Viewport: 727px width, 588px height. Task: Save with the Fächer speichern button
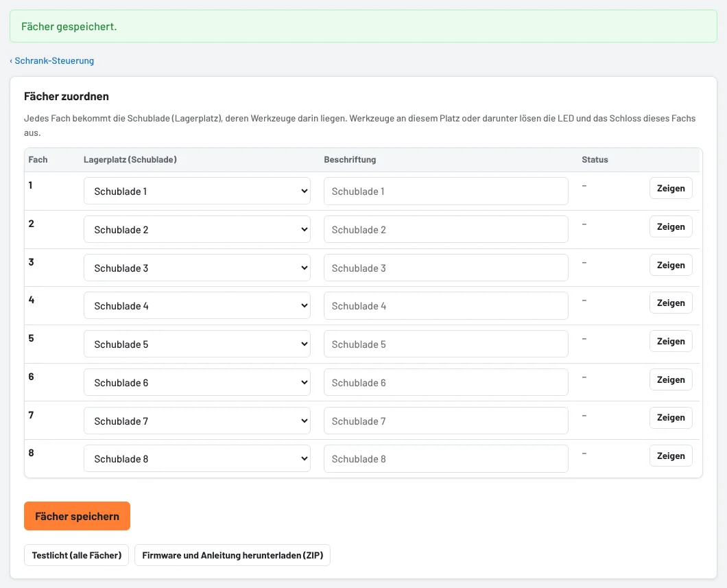coord(77,516)
